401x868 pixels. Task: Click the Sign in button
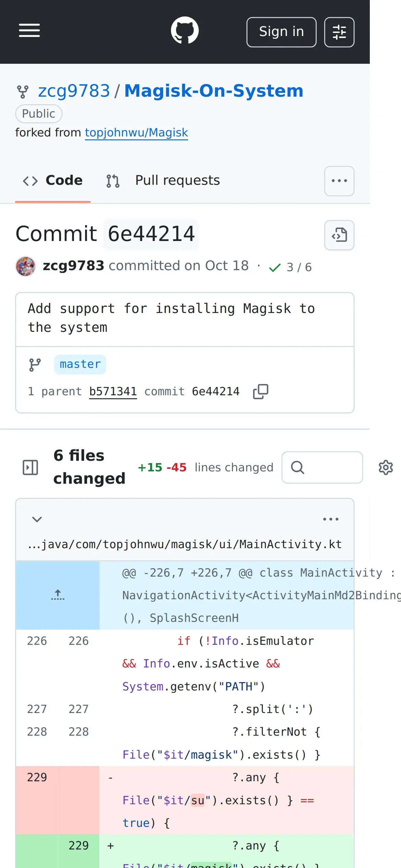pos(281,32)
